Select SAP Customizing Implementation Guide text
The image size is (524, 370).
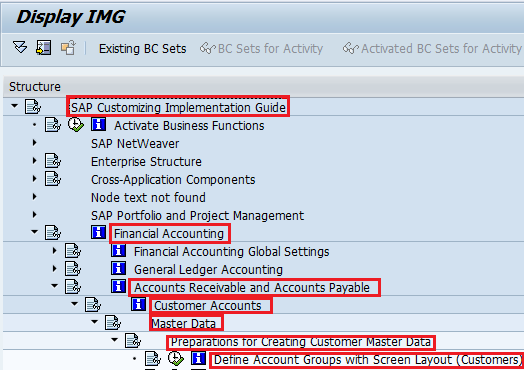[x=178, y=108]
